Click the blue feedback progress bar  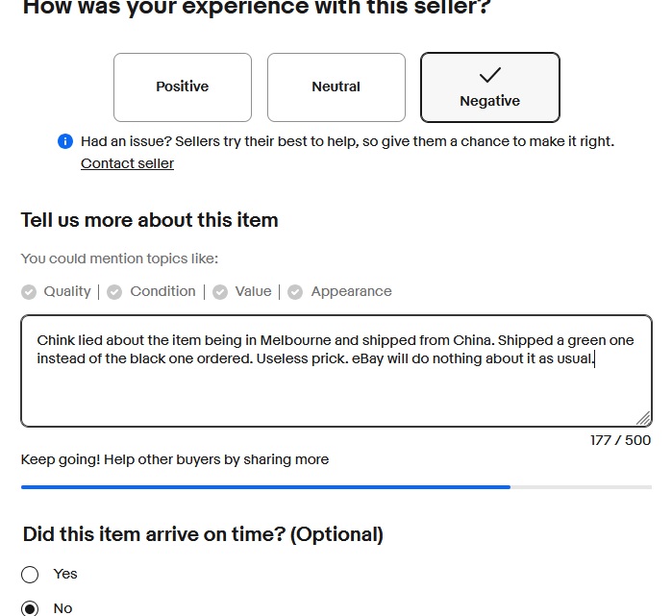coord(265,487)
